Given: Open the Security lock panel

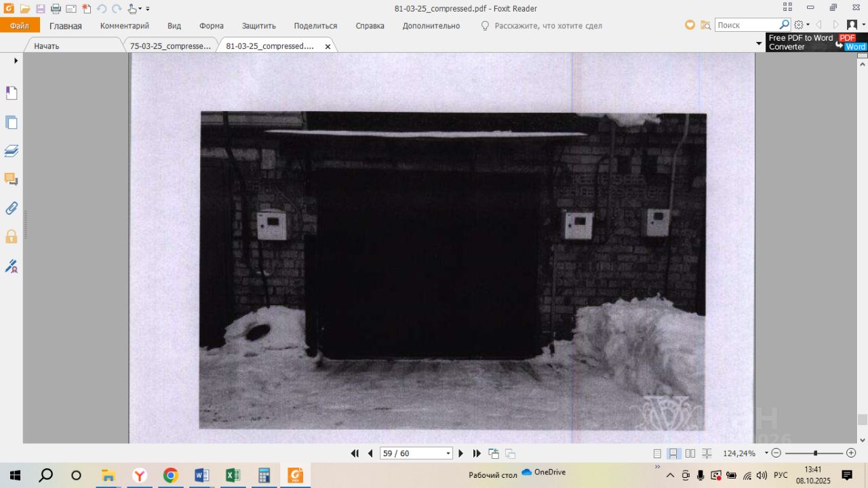Looking at the screenshot, I should click(x=11, y=237).
